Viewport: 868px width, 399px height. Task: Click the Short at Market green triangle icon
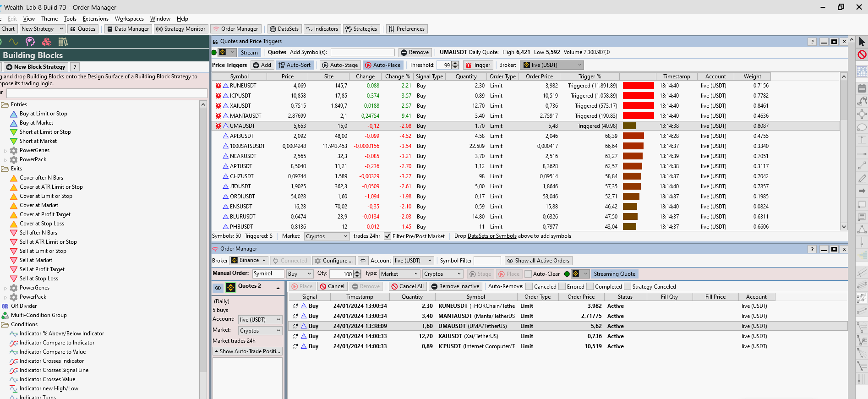(14, 141)
